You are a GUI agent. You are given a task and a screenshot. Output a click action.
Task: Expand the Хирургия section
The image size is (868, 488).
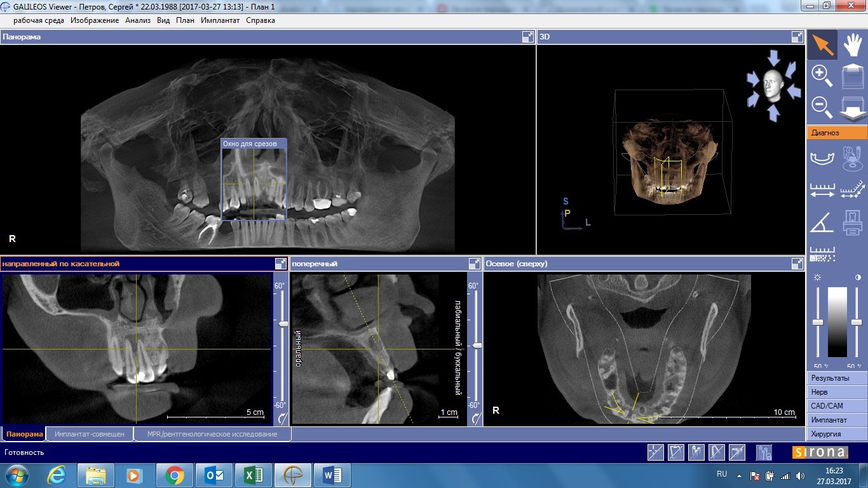[x=837, y=434]
